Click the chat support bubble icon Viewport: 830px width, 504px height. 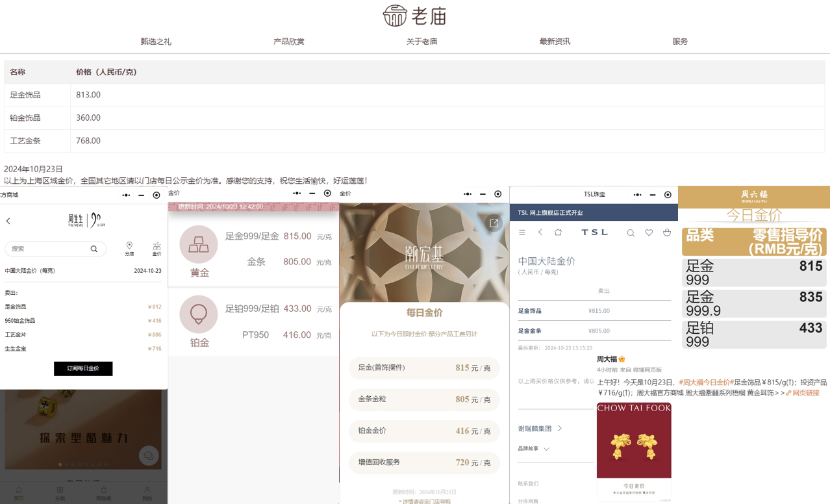148,455
